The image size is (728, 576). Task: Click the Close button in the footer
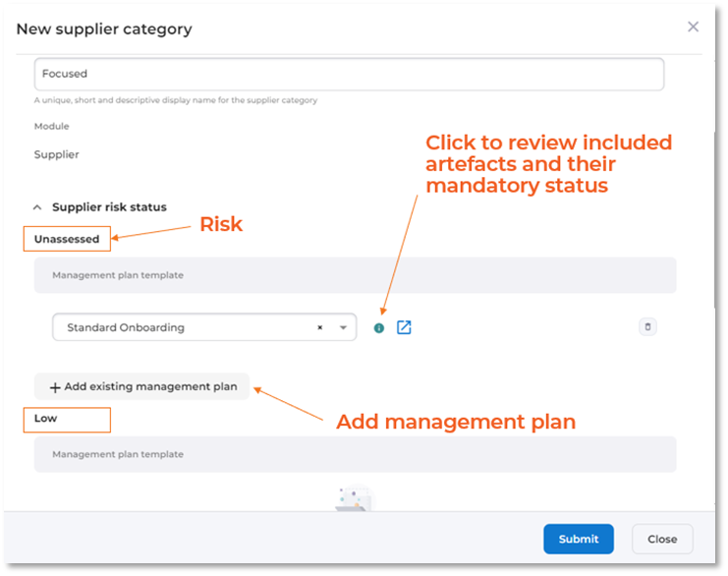(x=662, y=539)
